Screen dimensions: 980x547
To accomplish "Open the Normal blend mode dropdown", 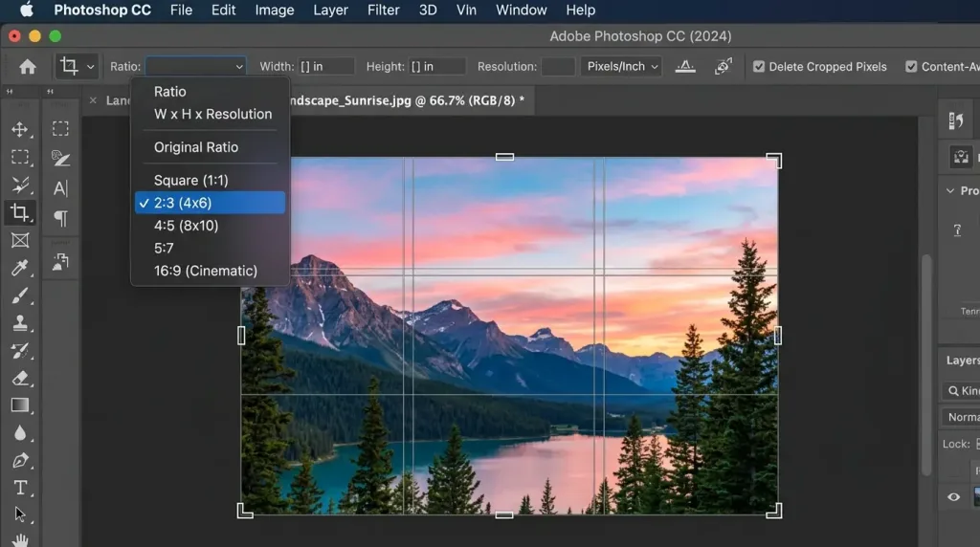I will [961, 417].
